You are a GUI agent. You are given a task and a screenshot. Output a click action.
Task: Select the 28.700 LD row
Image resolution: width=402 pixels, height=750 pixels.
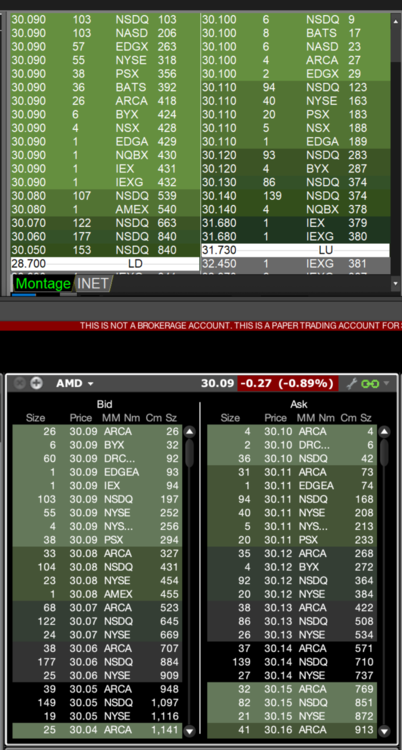click(x=105, y=264)
